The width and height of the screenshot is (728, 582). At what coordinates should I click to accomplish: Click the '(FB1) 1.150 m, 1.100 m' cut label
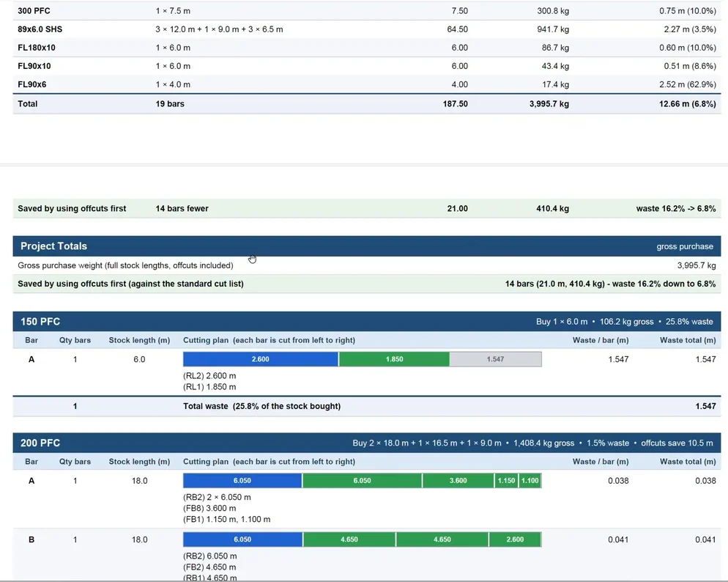pos(226,520)
